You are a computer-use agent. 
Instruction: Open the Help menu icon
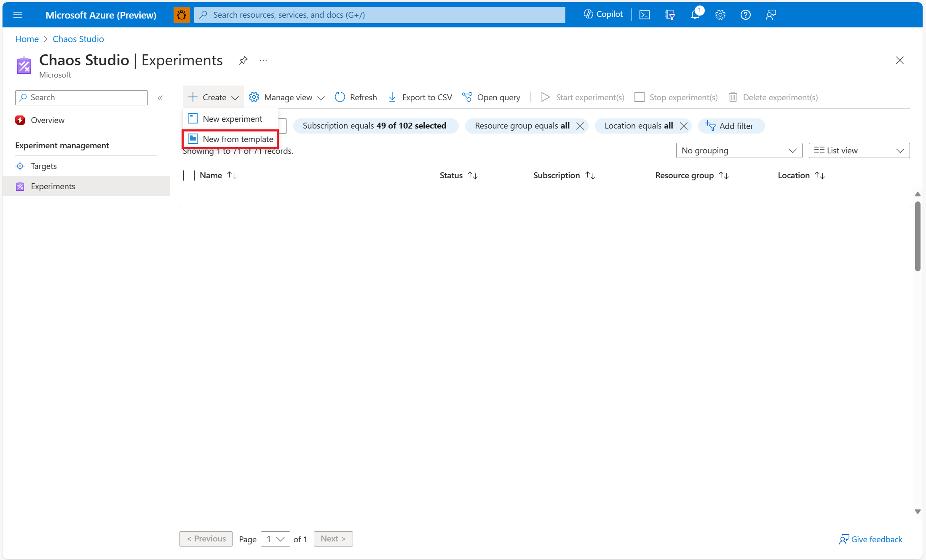point(745,14)
